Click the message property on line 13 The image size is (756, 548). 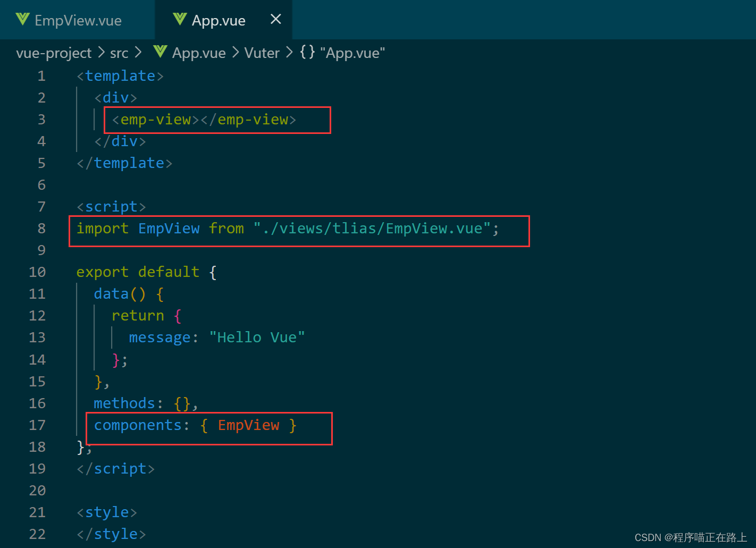point(160,338)
